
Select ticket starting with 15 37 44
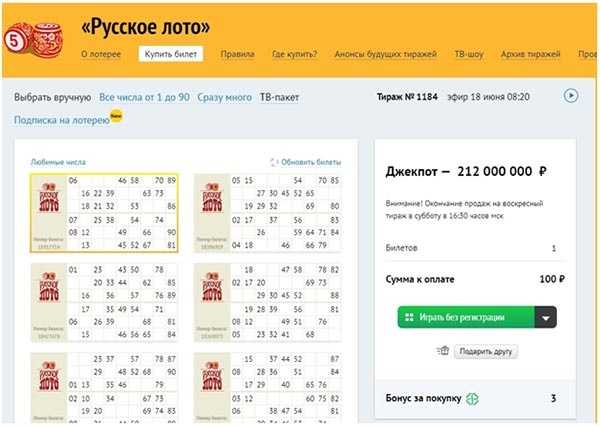(267, 387)
